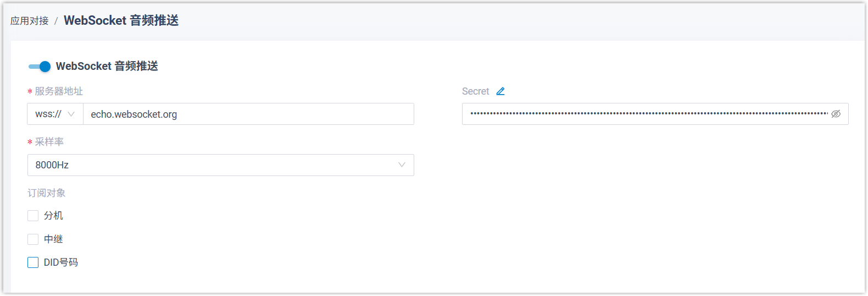
Task: Click the WebSocket 音频推送 breadcrumb page title
Action: click(121, 20)
